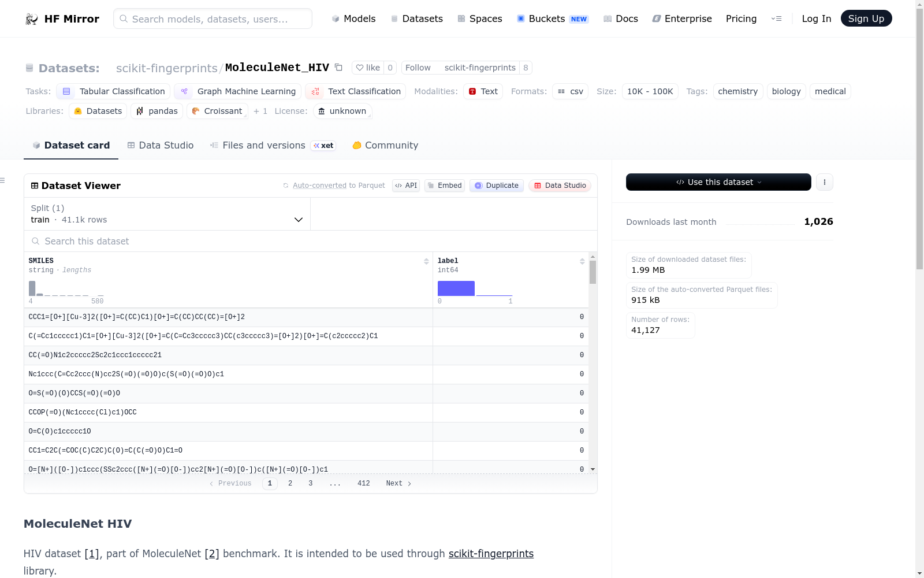Click the three-dot options button beside Use this dataset
Screen dimensions: 924x578
pyautogui.click(x=824, y=182)
